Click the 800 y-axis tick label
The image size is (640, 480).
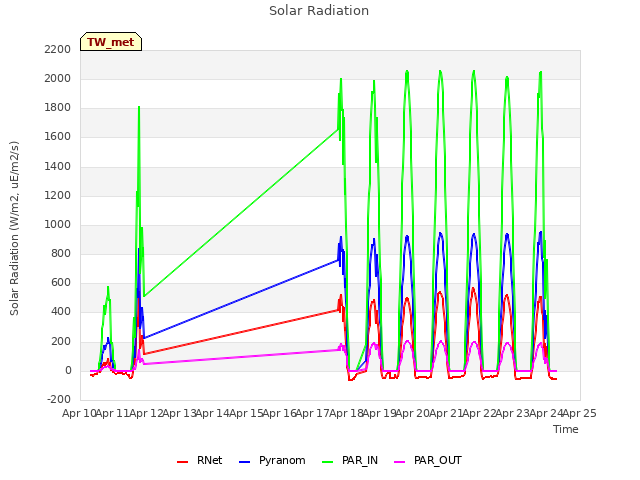(x=61, y=253)
